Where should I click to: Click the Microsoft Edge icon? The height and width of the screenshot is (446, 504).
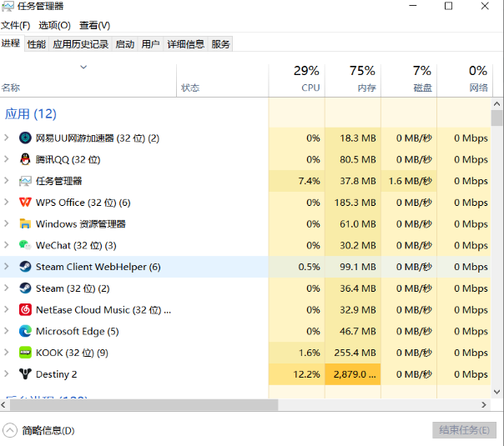[x=25, y=331]
